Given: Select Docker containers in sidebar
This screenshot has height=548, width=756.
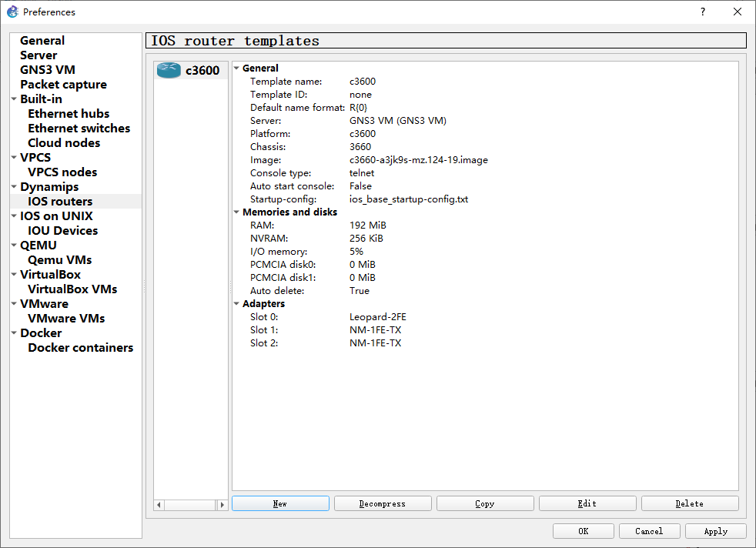Looking at the screenshot, I should click(81, 347).
